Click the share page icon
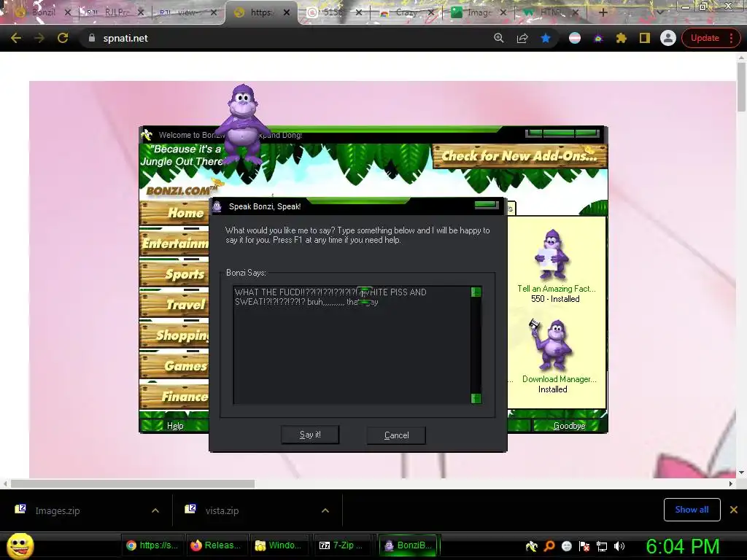This screenshot has width=747, height=560. point(522,38)
